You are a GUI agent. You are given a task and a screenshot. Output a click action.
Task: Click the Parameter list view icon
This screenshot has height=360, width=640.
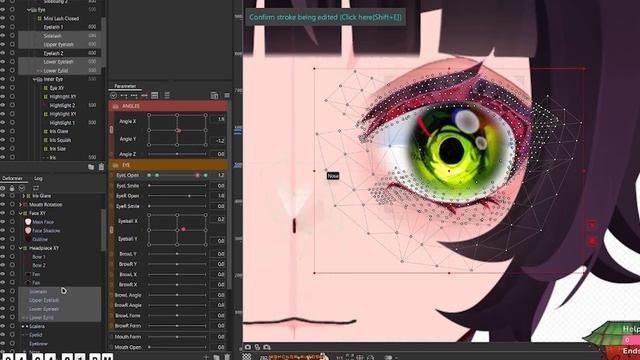coord(155,96)
